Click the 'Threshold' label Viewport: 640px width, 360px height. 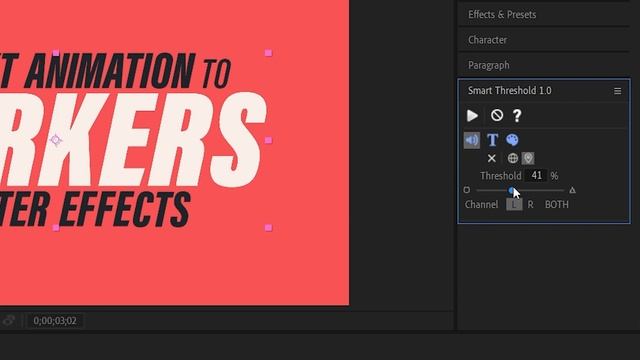(500, 176)
